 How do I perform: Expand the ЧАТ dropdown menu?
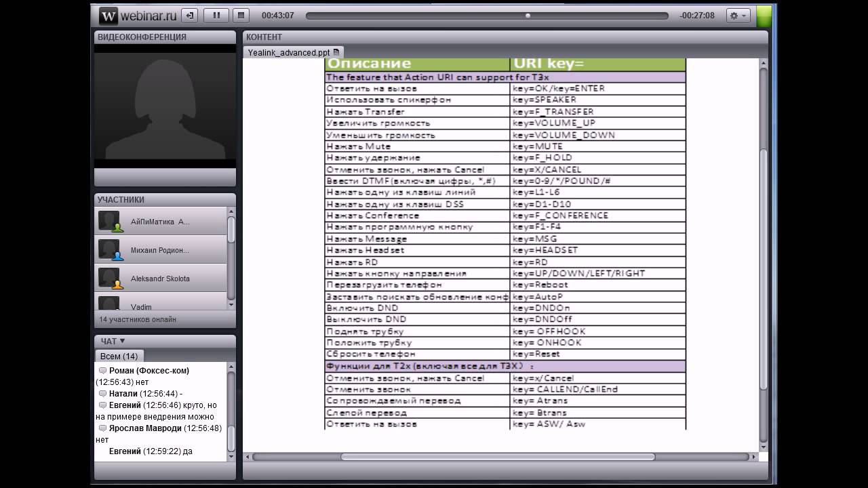click(x=113, y=341)
